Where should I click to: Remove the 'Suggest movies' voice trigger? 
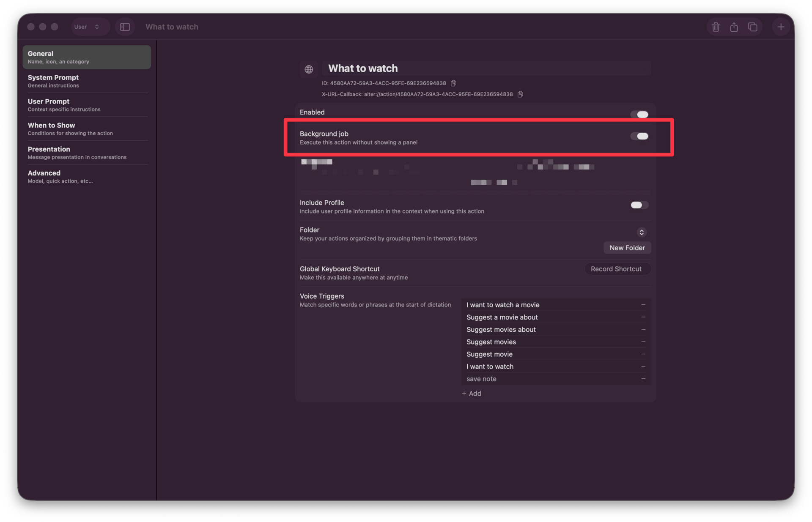click(x=643, y=342)
